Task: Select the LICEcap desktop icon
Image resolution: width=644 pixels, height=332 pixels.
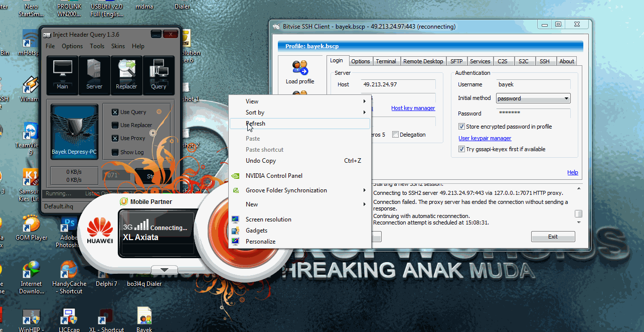Action: tap(69, 316)
